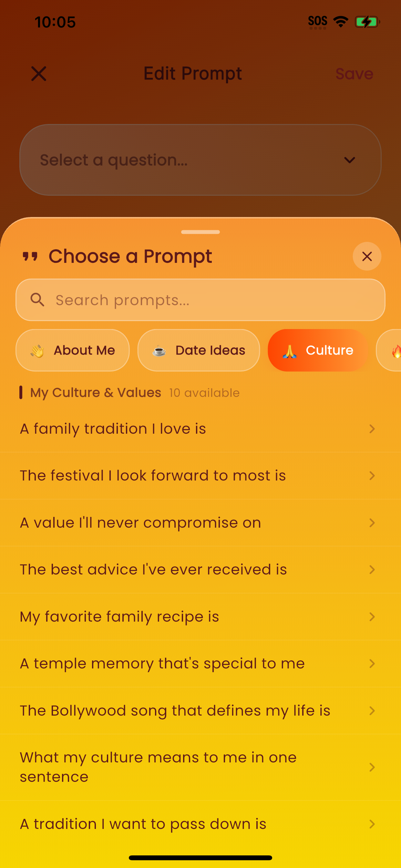Focus the Search prompts field

pyautogui.click(x=200, y=300)
